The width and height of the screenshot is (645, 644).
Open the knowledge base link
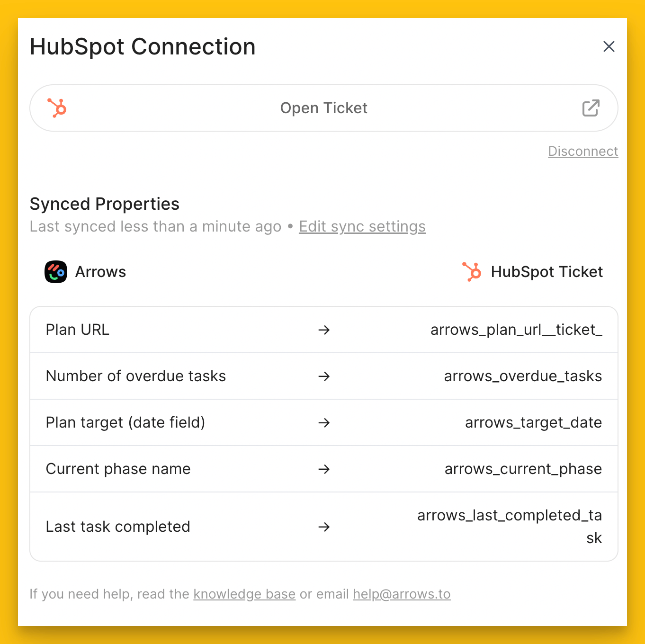click(x=244, y=594)
